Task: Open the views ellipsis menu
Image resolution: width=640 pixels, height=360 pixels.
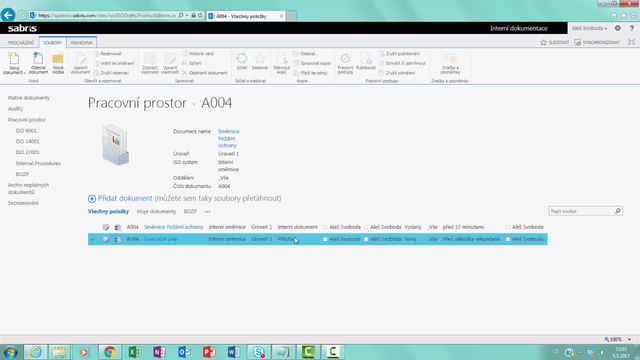Action: 208,211
